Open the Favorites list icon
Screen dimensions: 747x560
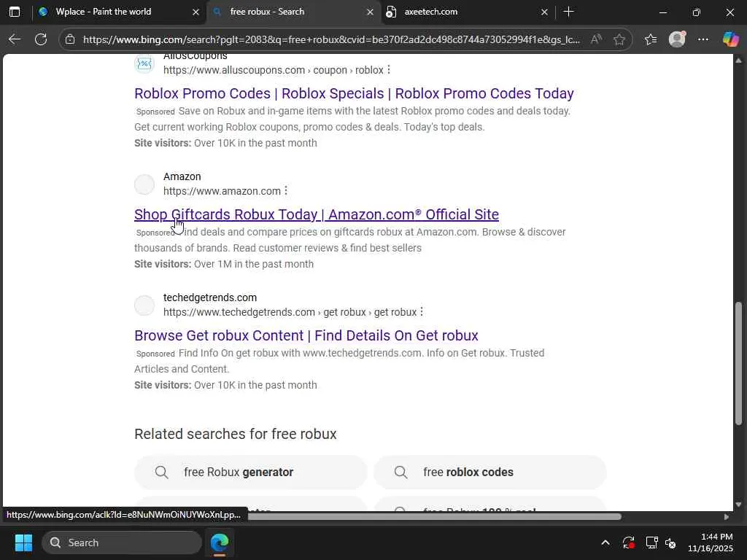pos(651,39)
